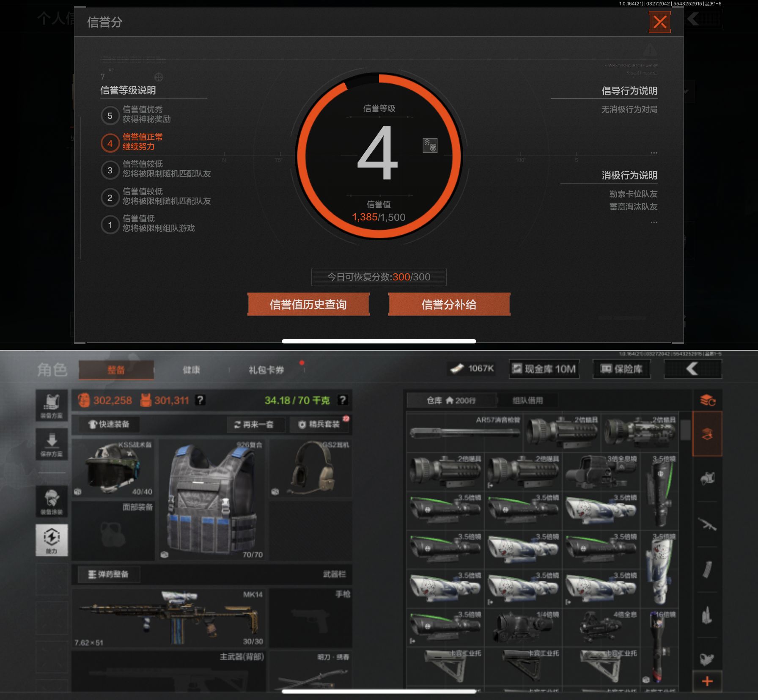Viewport: 758px width, 700px height.
Task: Click the warehouse sort stack icon
Action: 707,400
